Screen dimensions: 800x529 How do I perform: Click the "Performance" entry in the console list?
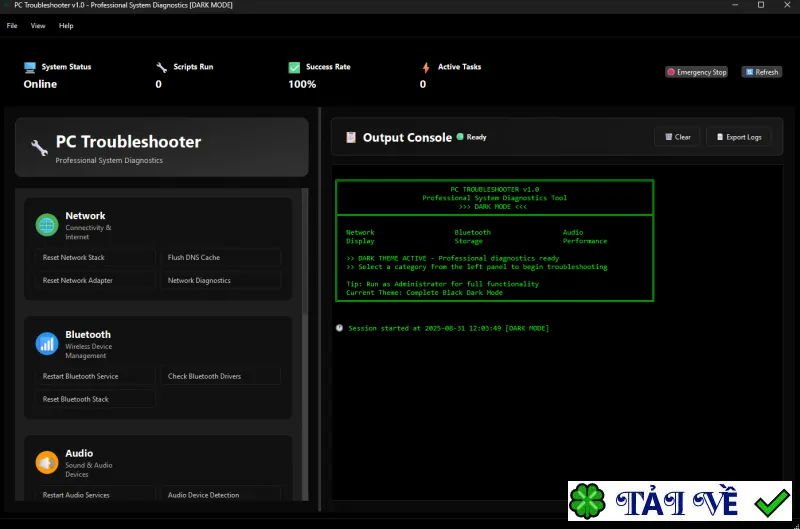click(x=585, y=241)
